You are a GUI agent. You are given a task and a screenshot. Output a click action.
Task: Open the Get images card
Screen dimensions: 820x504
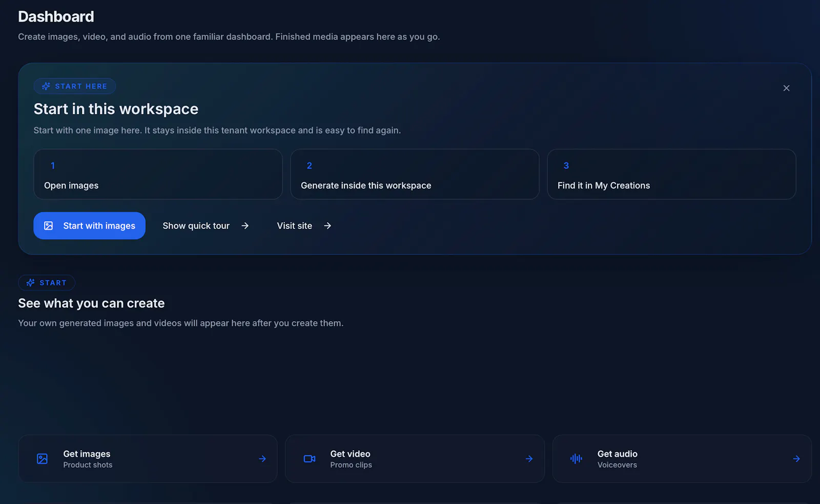pos(148,459)
